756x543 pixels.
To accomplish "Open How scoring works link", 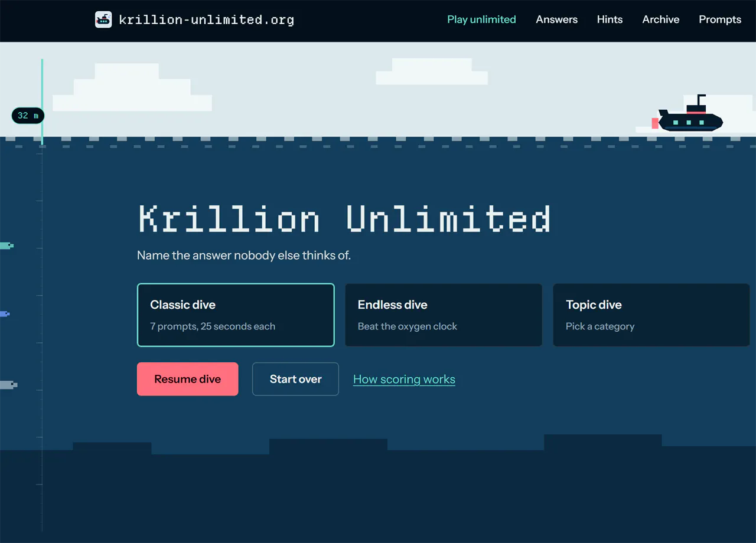I will (404, 380).
